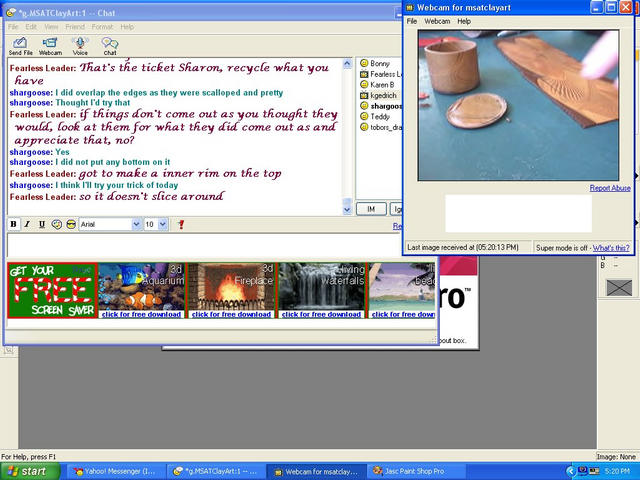Image resolution: width=640 pixels, height=480 pixels.
Task: Click the 3d Fireplace screensaver thumbnail
Action: [x=231, y=287]
